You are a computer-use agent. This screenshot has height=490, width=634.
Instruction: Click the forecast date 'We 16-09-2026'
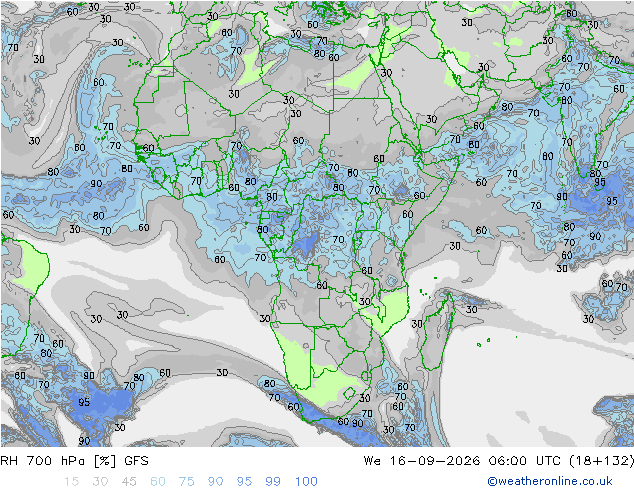(x=422, y=460)
